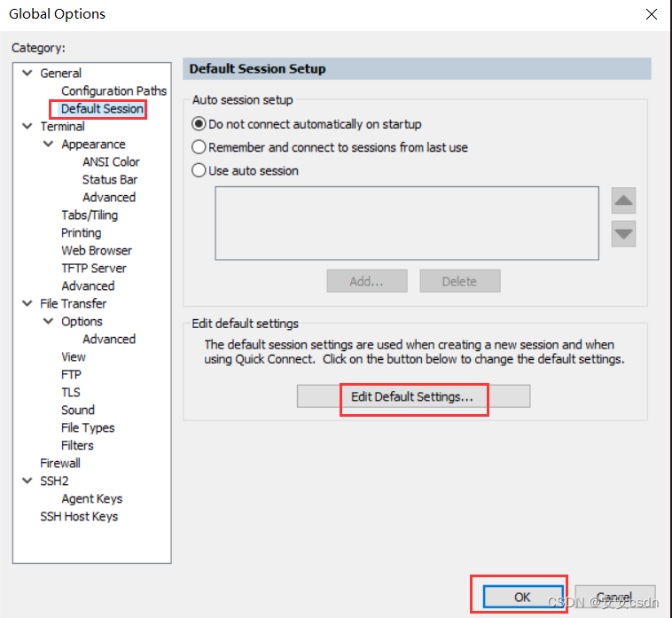Open the View category
Viewport: 672px width, 618px height.
coord(74,357)
